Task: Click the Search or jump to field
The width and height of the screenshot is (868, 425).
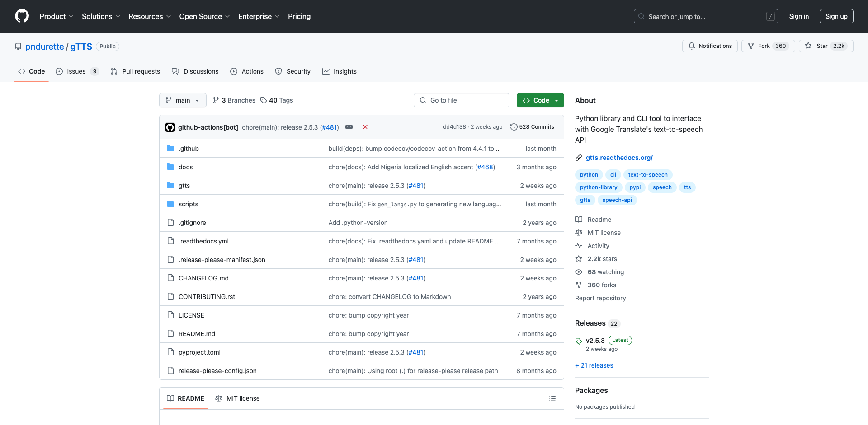Action: (x=706, y=16)
